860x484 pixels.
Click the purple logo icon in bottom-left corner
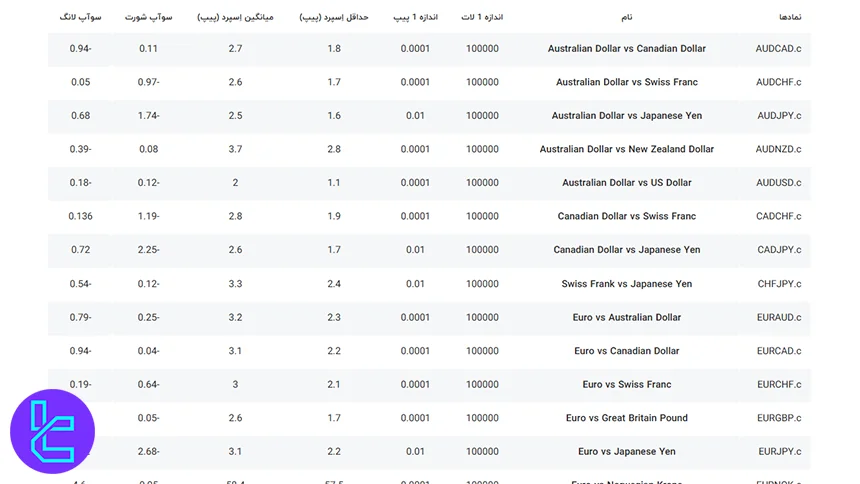(x=52, y=431)
